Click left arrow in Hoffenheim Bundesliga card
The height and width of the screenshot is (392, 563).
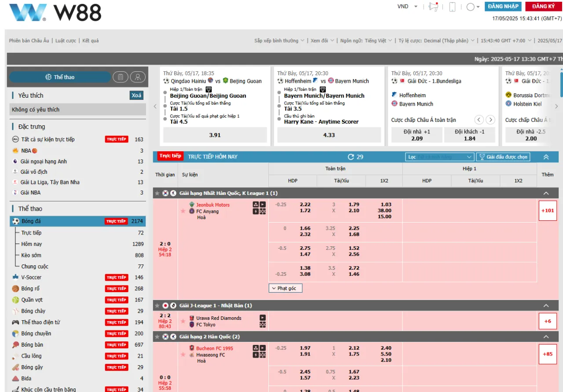tap(479, 120)
